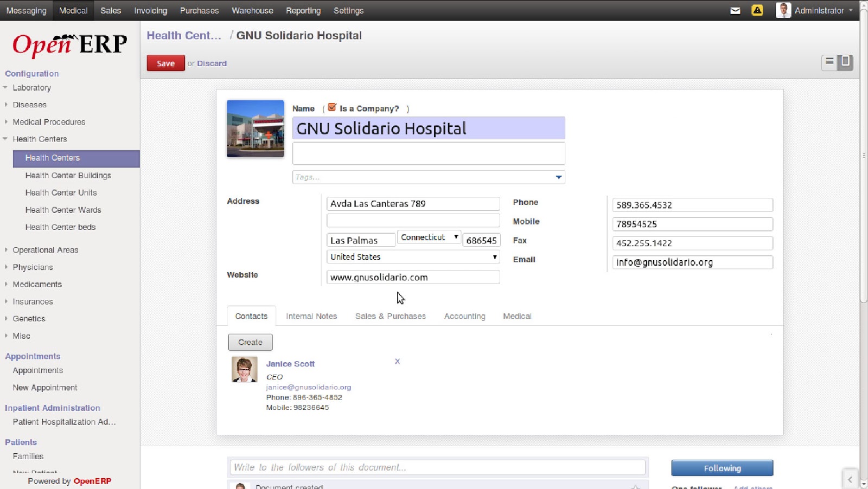868x489 pixels.
Task: Open Patient Hospitalization Ad... item
Action: tap(65, 422)
